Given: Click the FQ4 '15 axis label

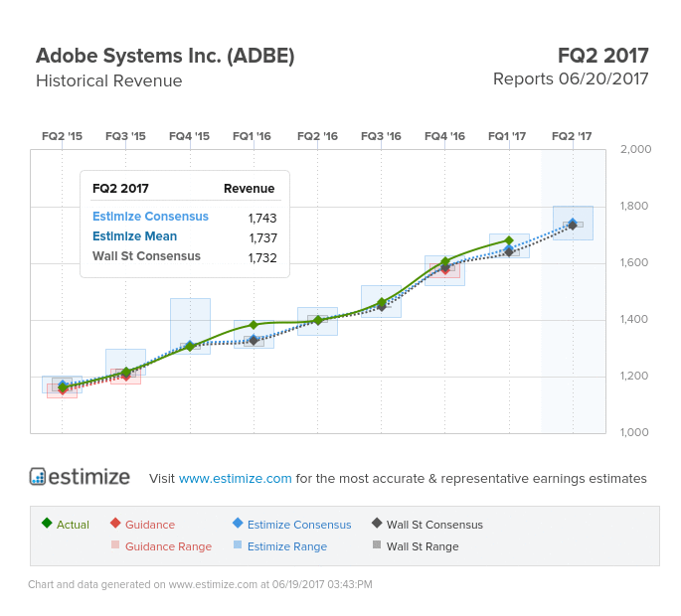Looking at the screenshot, I should pyautogui.click(x=189, y=136).
